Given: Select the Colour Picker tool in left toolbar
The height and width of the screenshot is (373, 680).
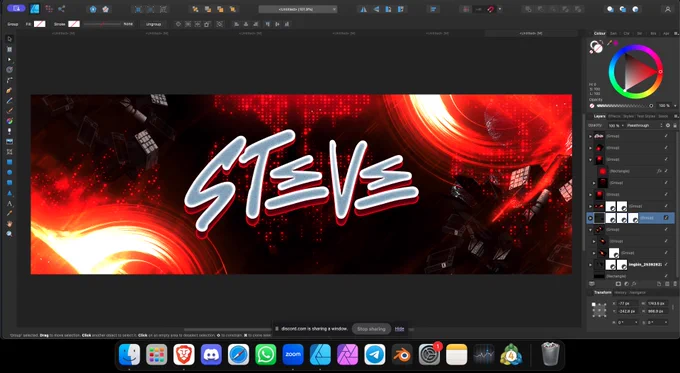Looking at the screenshot, I should coord(10,213).
